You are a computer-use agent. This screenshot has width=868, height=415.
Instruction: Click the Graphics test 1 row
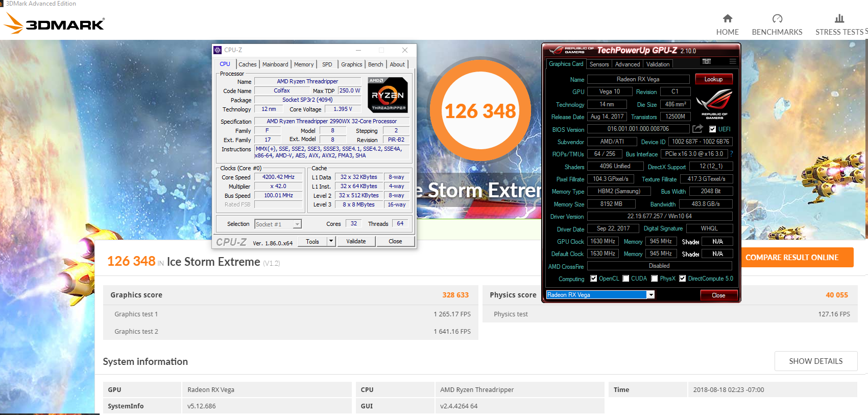coord(291,314)
